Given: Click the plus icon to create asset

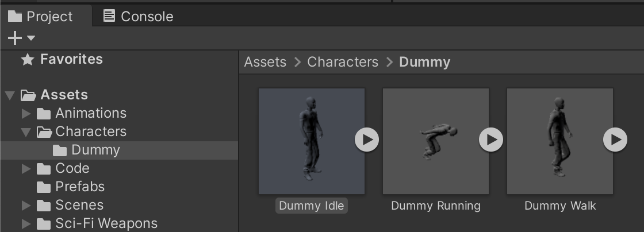Looking at the screenshot, I should [x=14, y=38].
